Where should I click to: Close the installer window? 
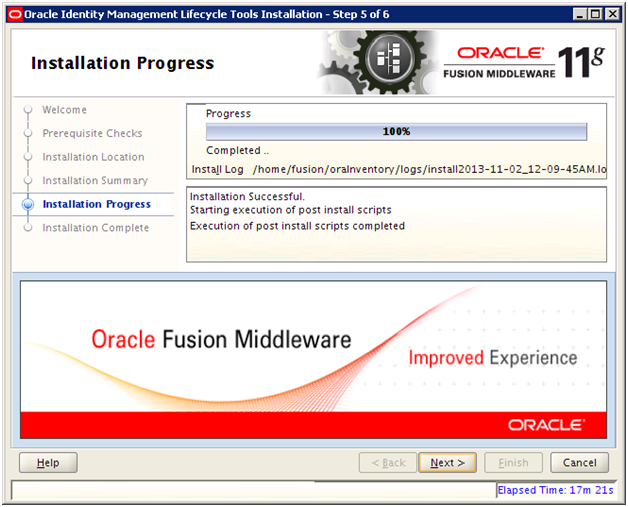tap(612, 14)
